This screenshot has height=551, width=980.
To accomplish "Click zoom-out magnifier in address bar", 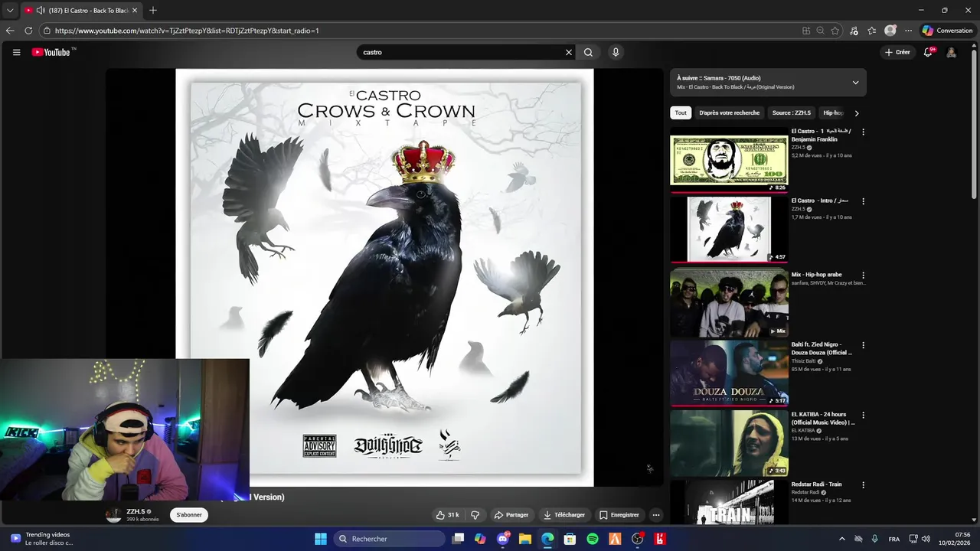I will pos(821,31).
